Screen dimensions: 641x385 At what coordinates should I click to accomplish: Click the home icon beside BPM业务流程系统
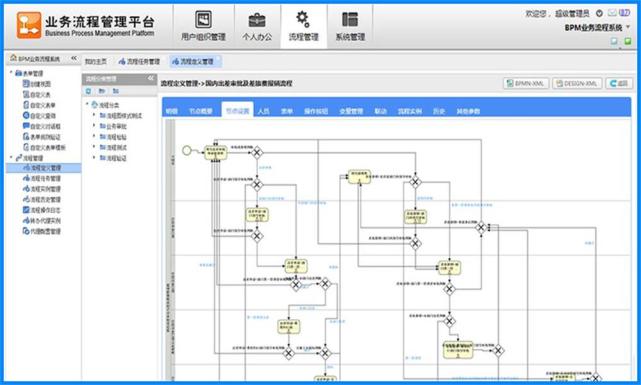coord(13,58)
